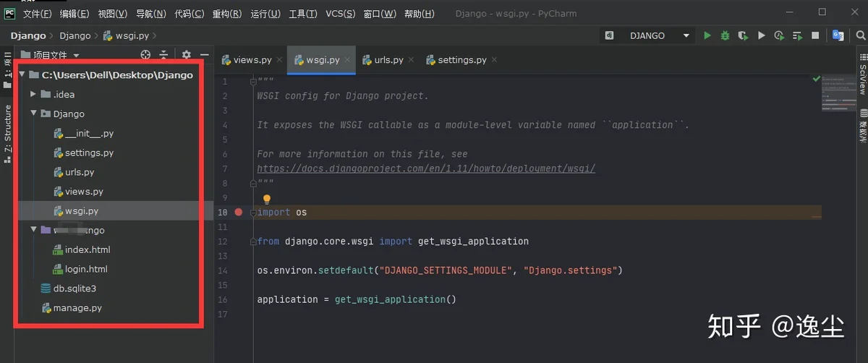Run with coverage using the shield icon

743,35
